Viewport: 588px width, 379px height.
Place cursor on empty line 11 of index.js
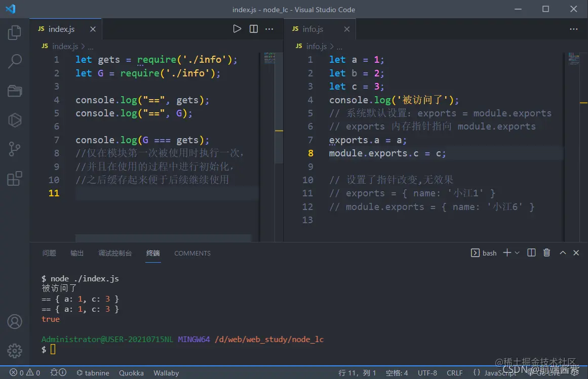tap(167, 193)
